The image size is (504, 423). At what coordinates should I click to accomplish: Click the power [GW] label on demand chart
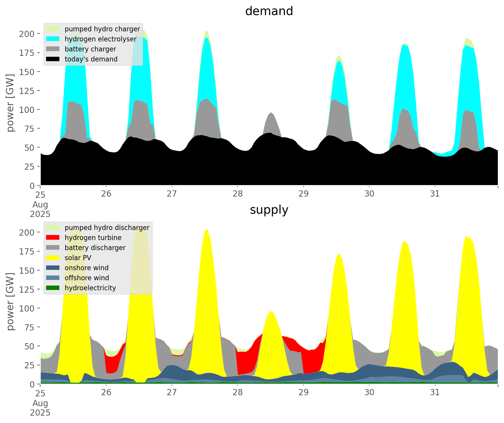click(x=10, y=103)
